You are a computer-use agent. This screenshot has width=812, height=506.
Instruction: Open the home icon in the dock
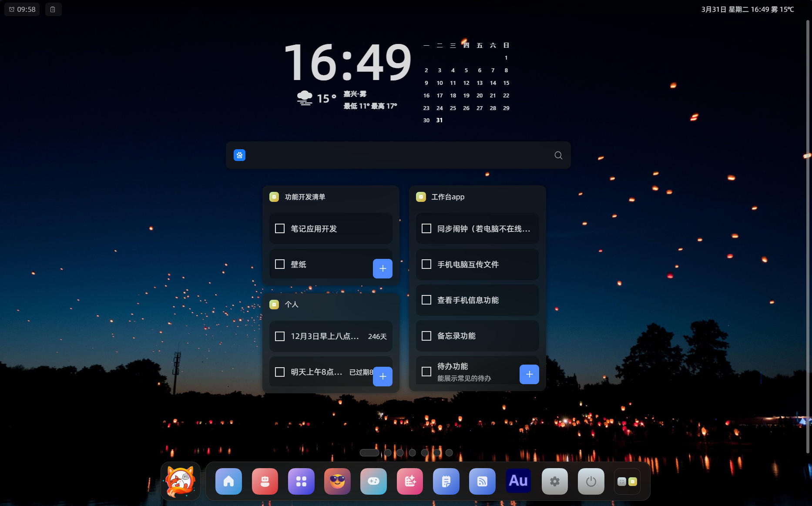click(x=228, y=481)
